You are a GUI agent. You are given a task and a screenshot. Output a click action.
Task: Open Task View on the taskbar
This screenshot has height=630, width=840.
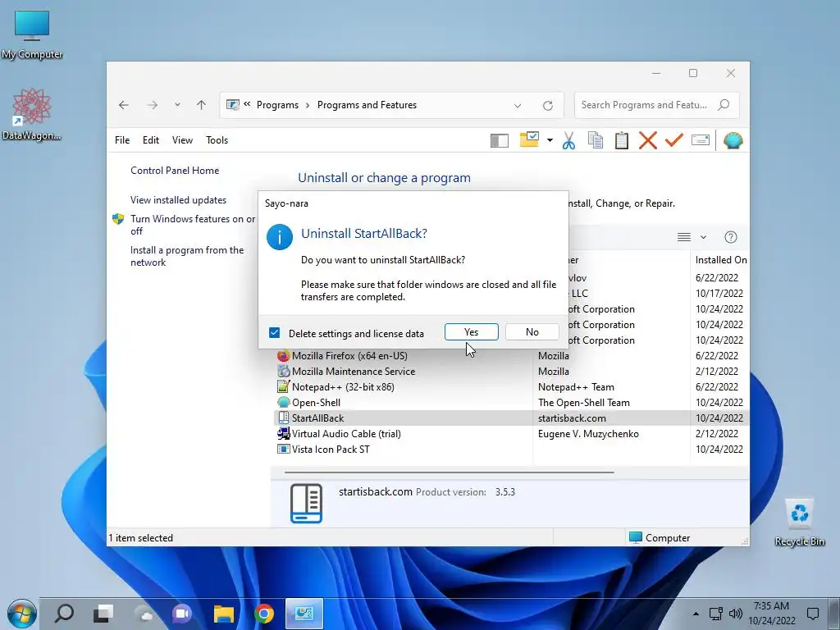pos(103,614)
